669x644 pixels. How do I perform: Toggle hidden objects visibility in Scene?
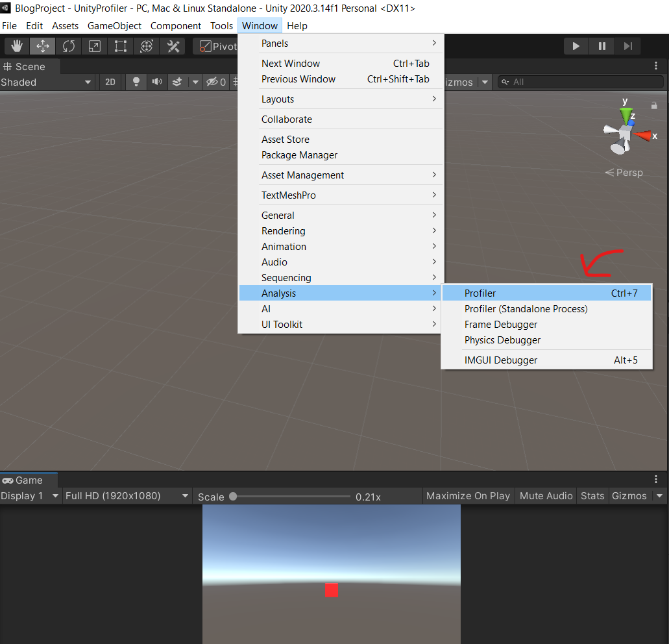tap(216, 82)
